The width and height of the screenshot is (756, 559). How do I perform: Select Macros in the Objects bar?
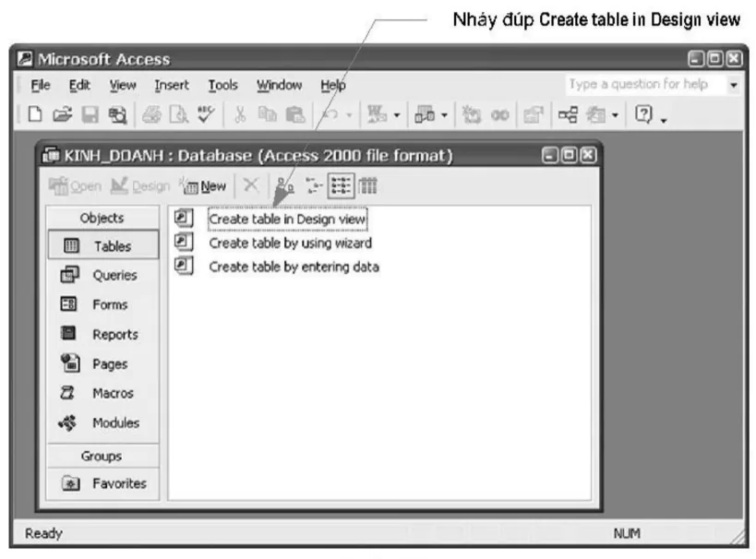pyautogui.click(x=102, y=393)
